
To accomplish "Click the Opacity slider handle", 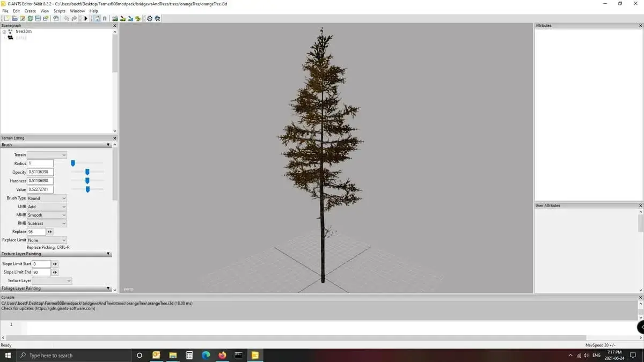I will coord(87,172).
